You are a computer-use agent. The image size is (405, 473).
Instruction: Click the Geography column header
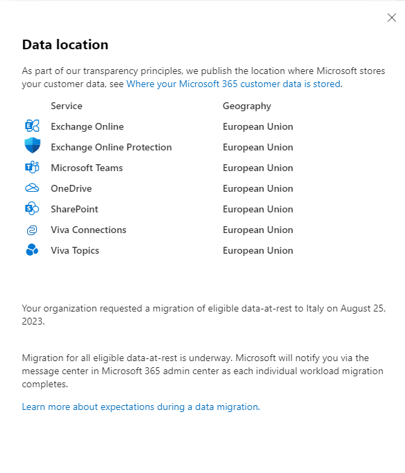click(247, 106)
